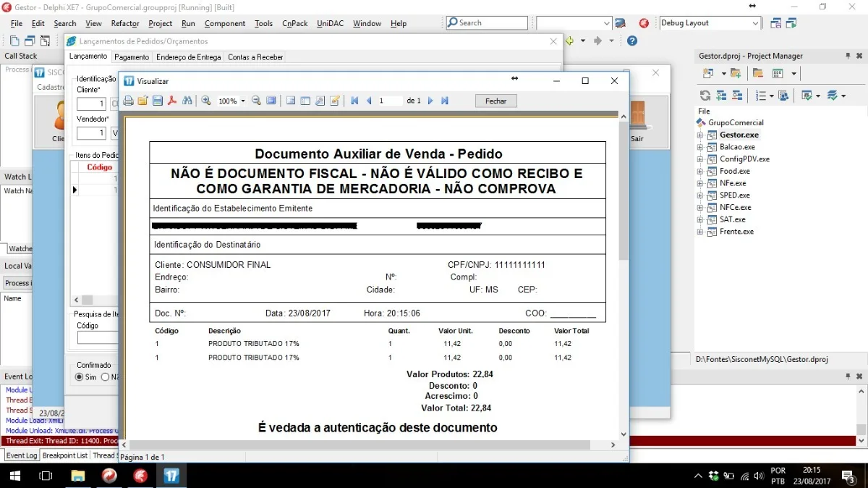The image size is (868, 488).
Task: Expand the Food.exe project node
Action: 700,172
